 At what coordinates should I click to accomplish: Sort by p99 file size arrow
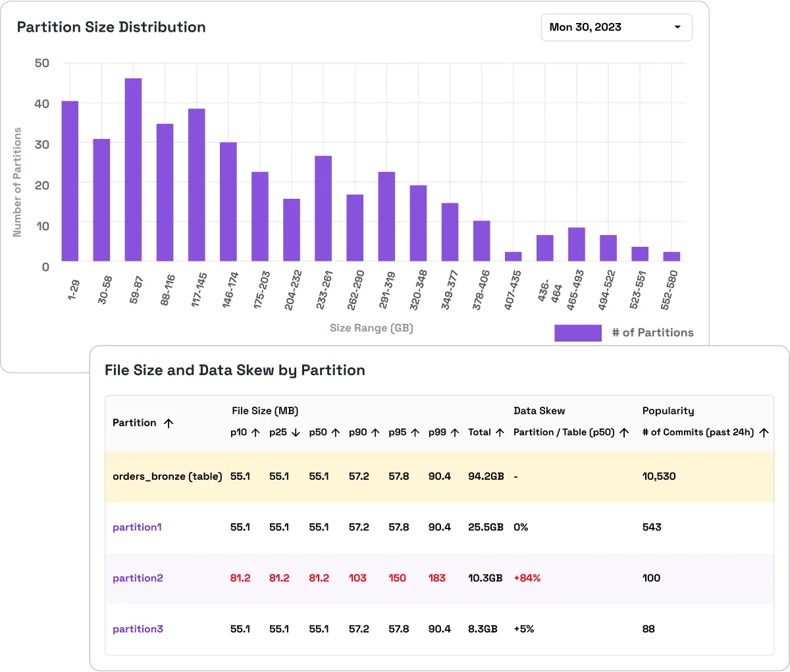click(x=455, y=432)
